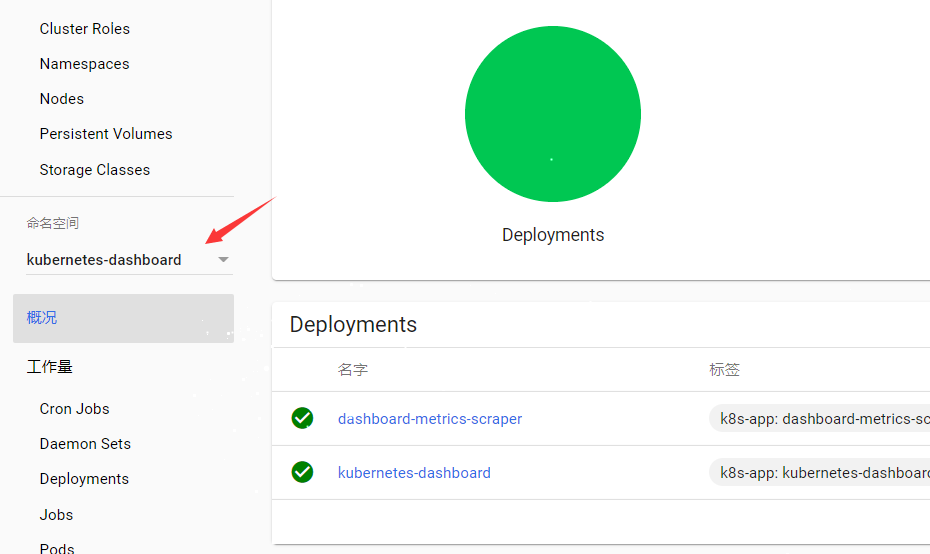
Task: Select the 概况 overview item
Action: coord(123,318)
